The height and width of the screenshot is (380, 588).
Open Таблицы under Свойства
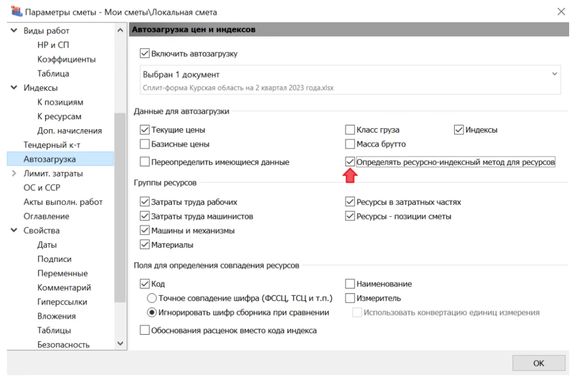coord(54,330)
